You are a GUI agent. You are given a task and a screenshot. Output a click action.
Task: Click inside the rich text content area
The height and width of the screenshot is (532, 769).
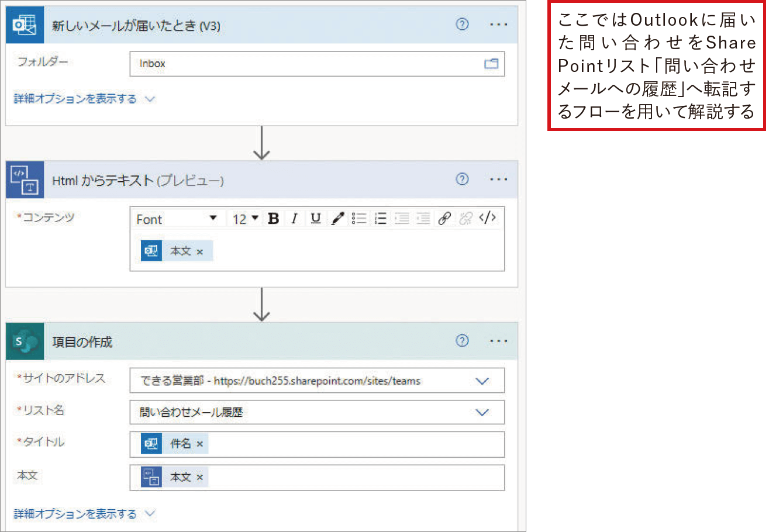pyautogui.click(x=317, y=250)
